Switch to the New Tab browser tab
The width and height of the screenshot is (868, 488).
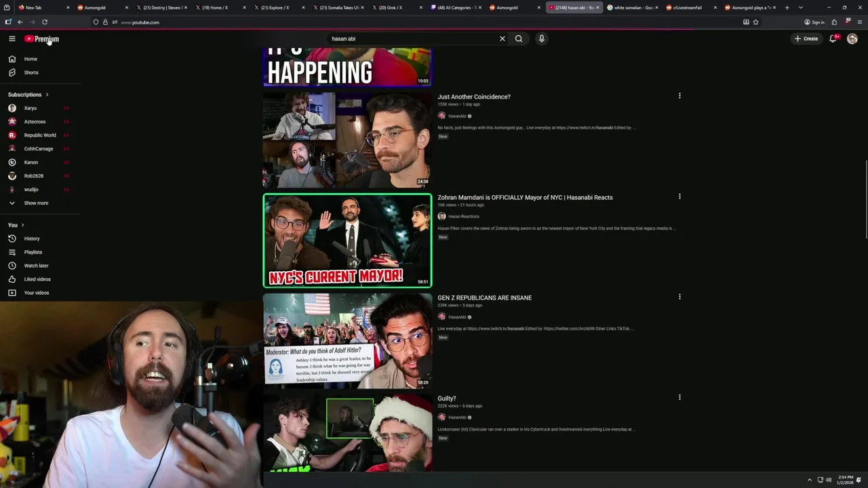pos(43,7)
